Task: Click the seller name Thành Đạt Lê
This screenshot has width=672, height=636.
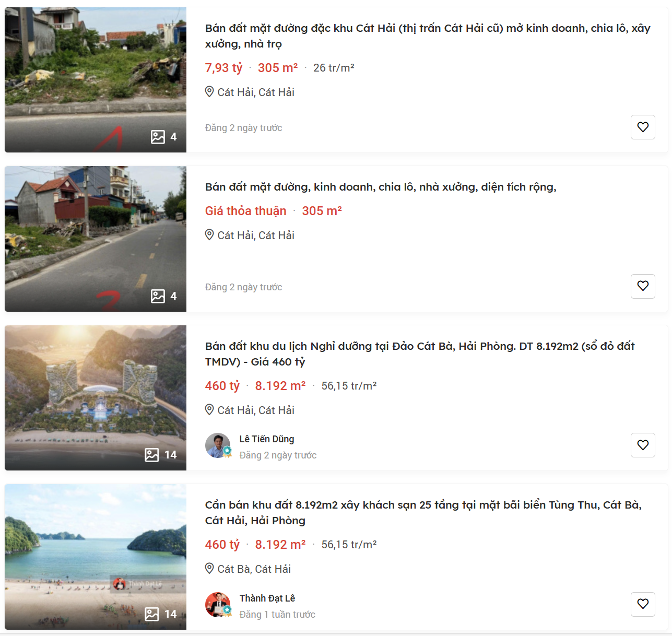Action: coord(267,598)
